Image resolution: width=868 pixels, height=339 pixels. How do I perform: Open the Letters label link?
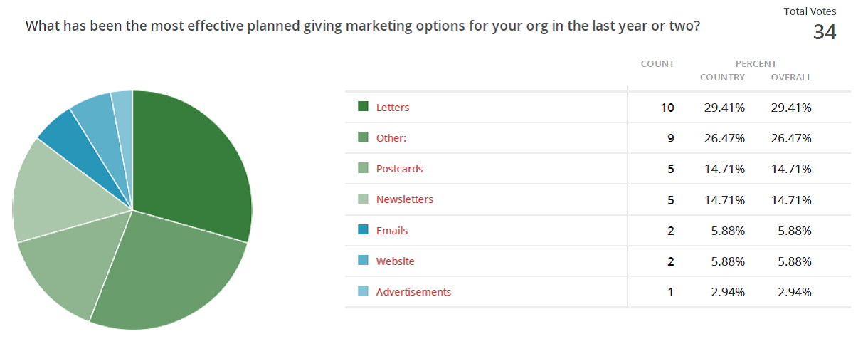(x=393, y=108)
